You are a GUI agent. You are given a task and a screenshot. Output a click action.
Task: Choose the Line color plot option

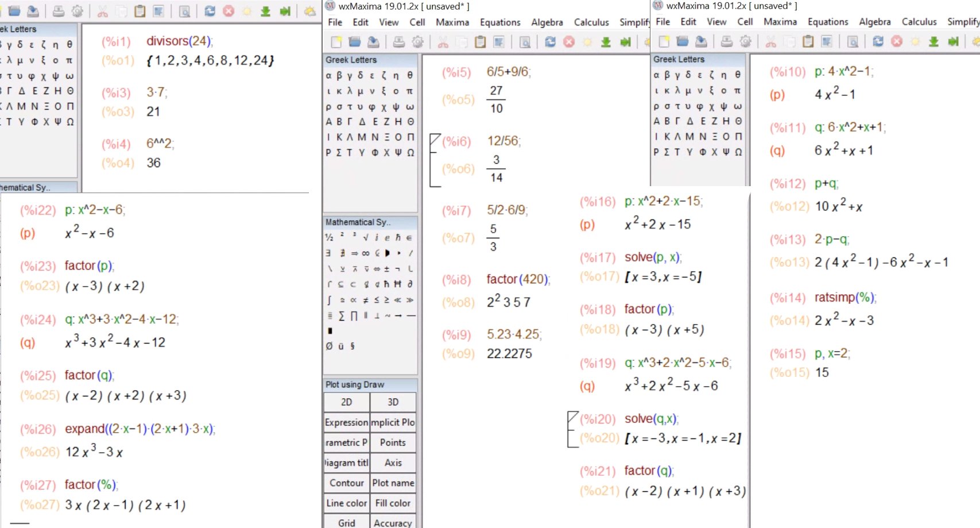pyautogui.click(x=346, y=503)
